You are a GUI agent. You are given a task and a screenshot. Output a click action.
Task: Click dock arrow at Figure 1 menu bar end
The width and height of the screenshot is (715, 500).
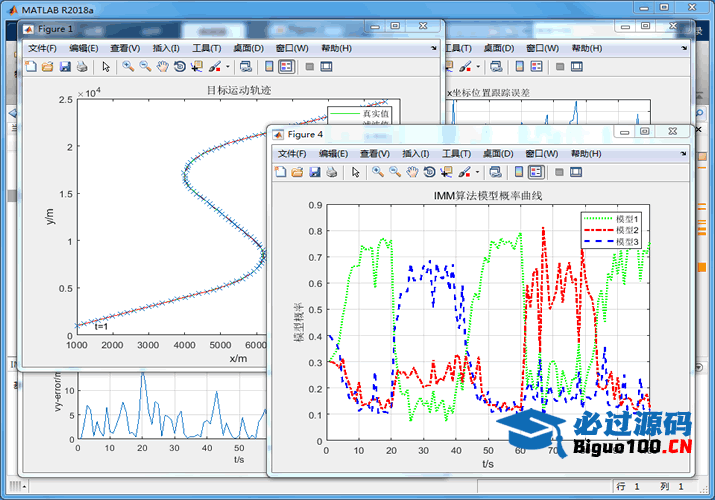(x=433, y=48)
